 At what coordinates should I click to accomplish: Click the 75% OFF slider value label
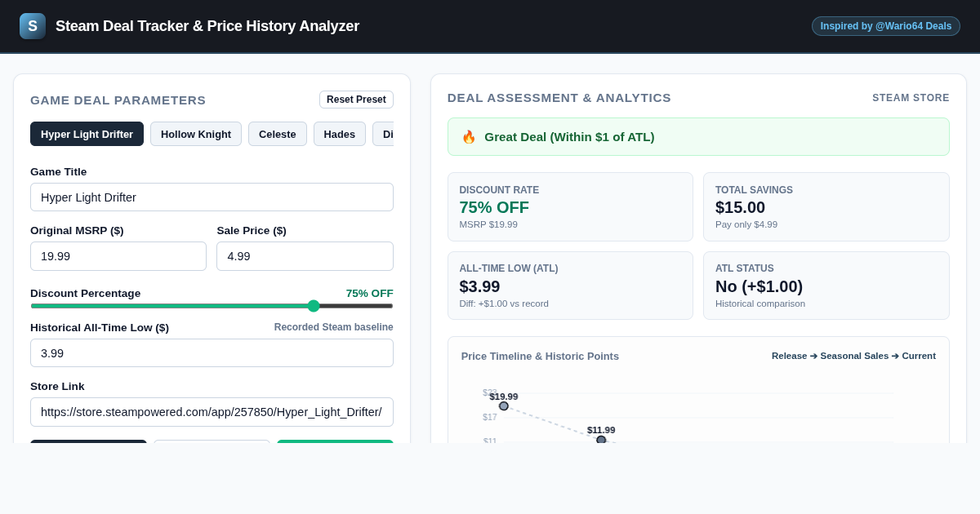pos(369,293)
